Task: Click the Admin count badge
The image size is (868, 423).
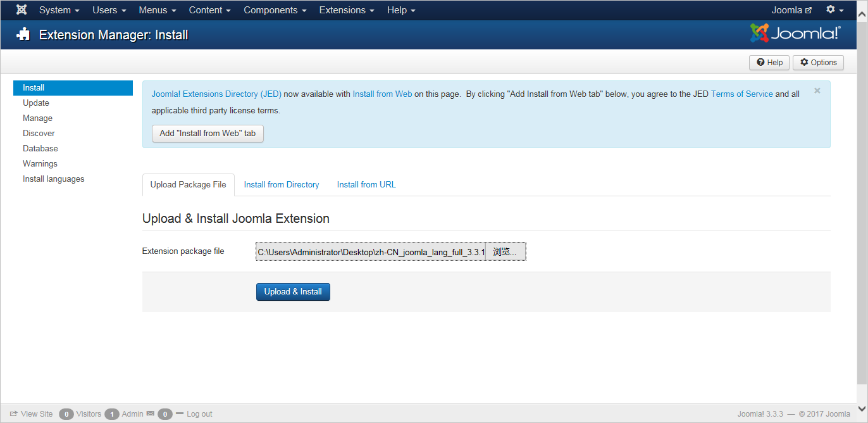Action: [x=112, y=414]
